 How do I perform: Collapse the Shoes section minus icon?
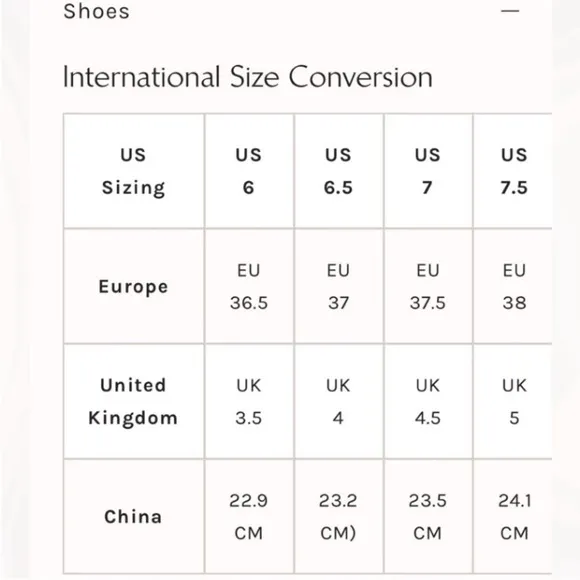click(x=510, y=11)
